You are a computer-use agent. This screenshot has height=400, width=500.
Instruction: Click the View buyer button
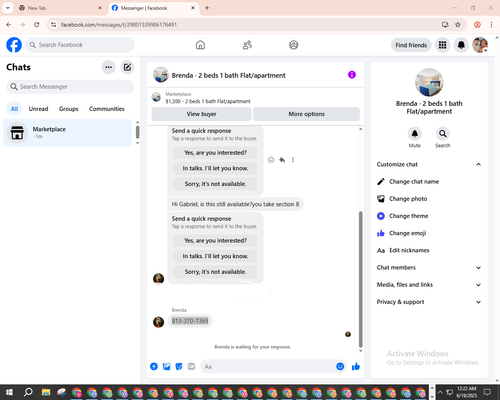tap(201, 114)
